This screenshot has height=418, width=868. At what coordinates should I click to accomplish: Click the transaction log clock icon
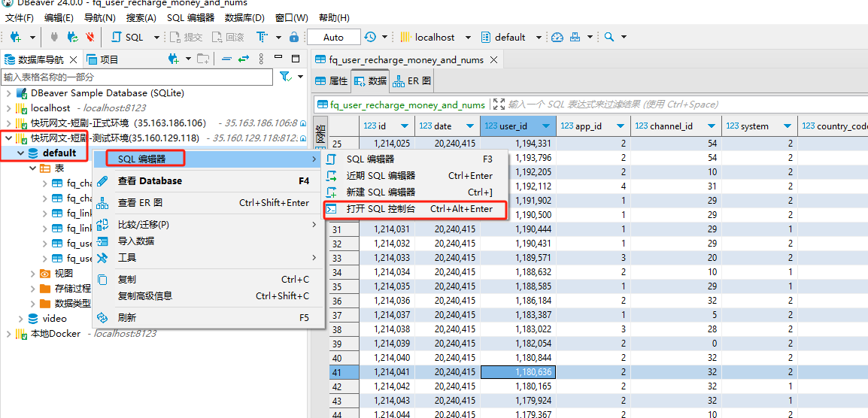point(370,37)
